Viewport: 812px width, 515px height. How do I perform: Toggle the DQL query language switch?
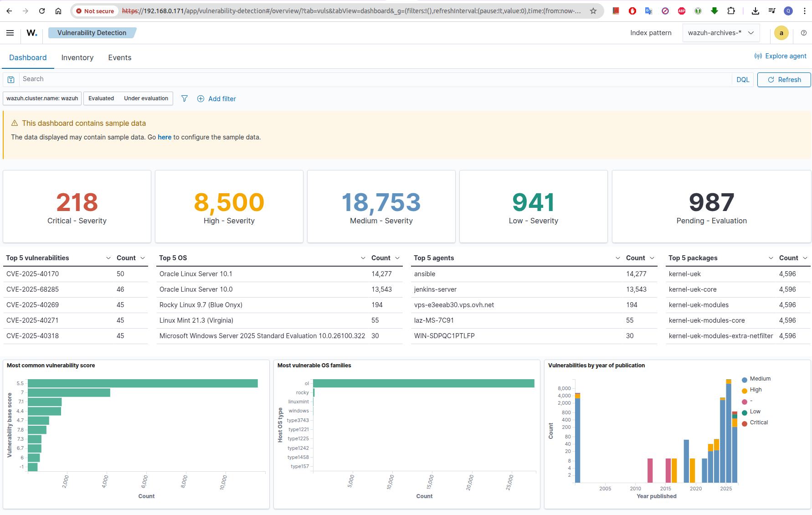743,79
